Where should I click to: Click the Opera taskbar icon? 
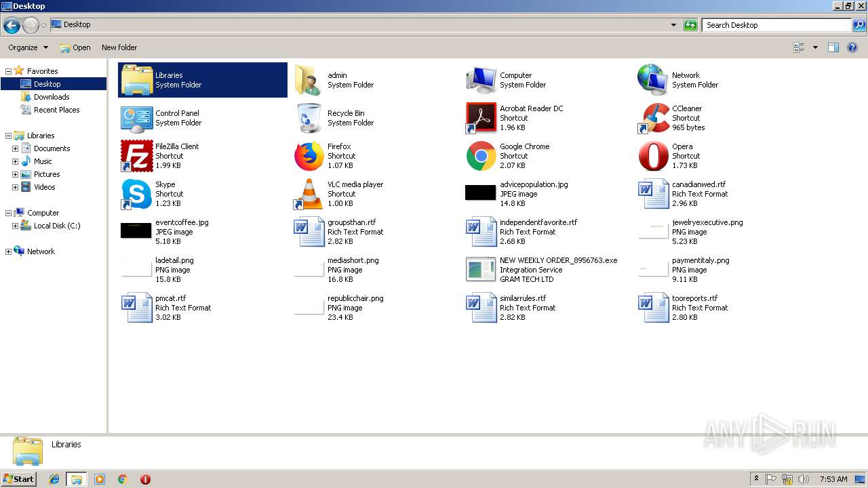point(145,479)
